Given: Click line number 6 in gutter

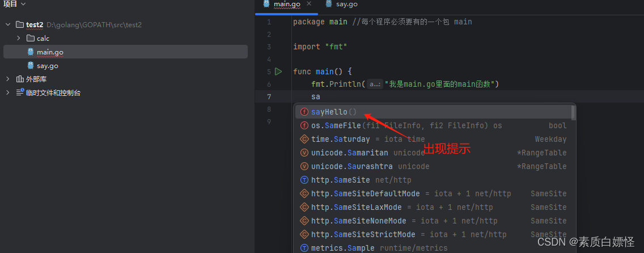Looking at the screenshot, I should coord(269,84).
